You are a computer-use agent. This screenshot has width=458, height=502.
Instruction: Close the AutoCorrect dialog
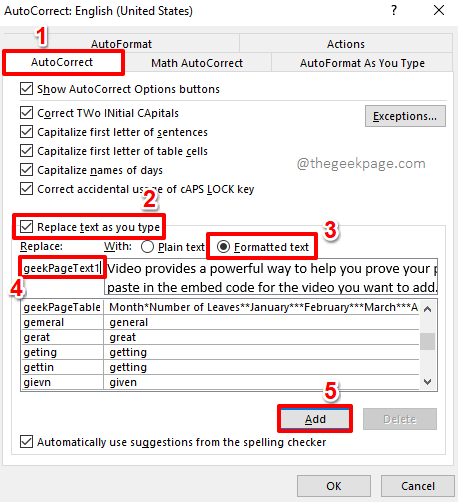click(x=439, y=10)
